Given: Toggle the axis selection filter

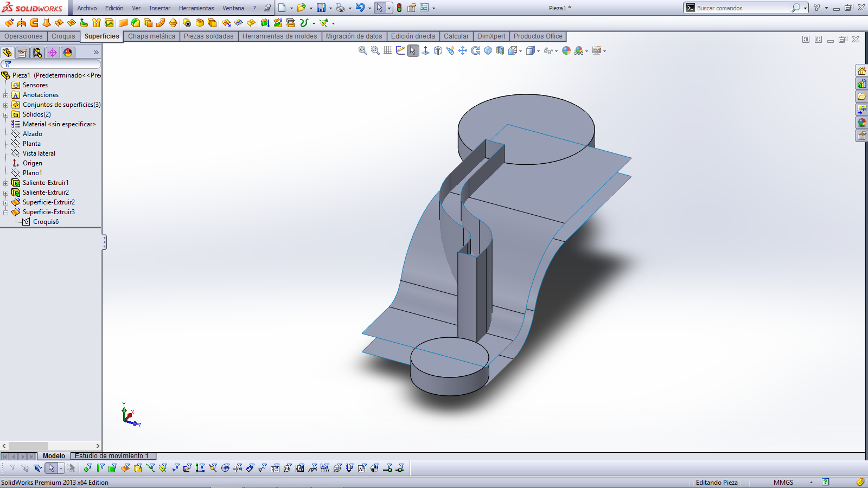Looking at the screenshot, I should [x=150, y=468].
